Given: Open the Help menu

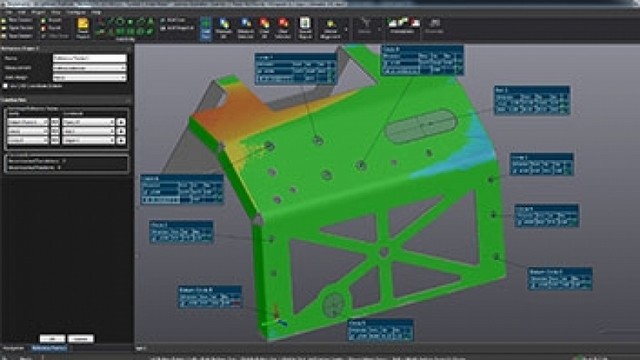Looking at the screenshot, I should click(96, 12).
